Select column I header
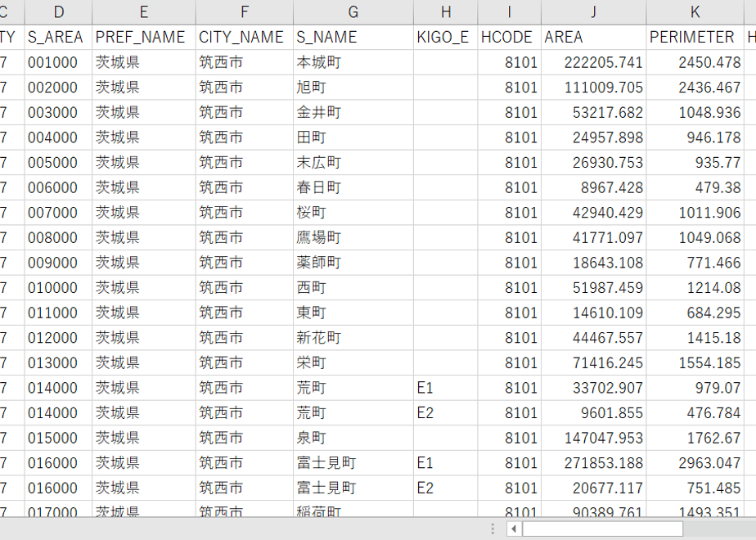 tap(509, 12)
